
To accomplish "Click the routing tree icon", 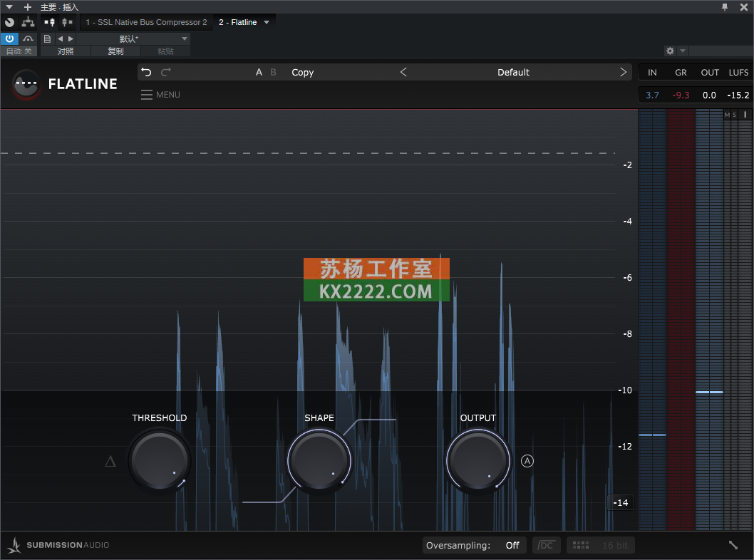I will click(28, 22).
